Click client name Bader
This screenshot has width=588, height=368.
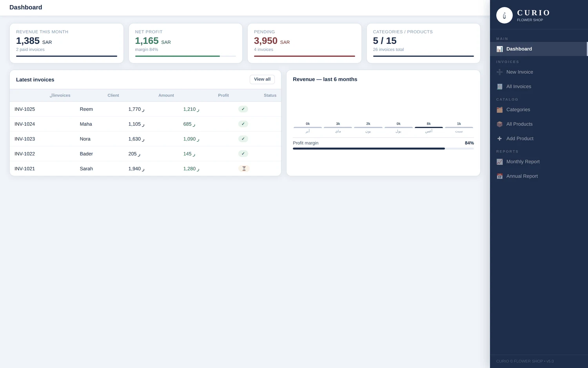86,154
